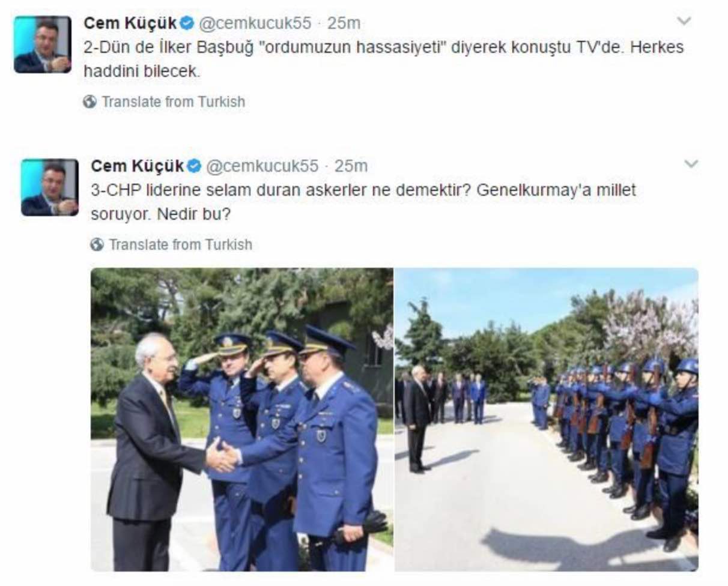Click the @cemkucuk55 handle on the CHP tweet
728x586 pixels.
coord(262,166)
